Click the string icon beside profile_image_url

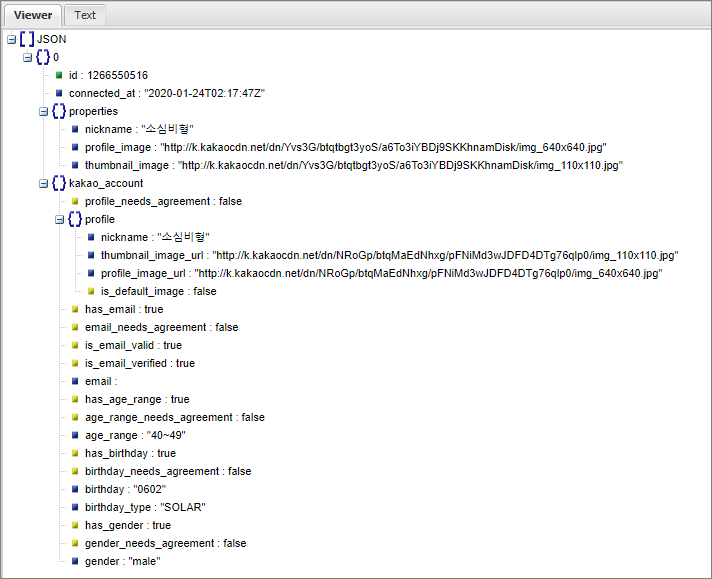(91, 273)
